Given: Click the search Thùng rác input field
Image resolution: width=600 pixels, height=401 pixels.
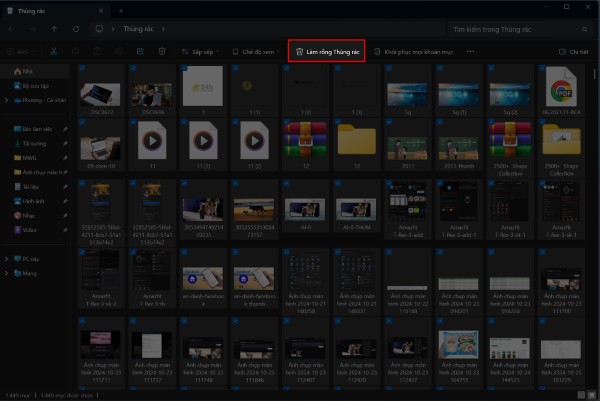Looking at the screenshot, I should (x=515, y=30).
